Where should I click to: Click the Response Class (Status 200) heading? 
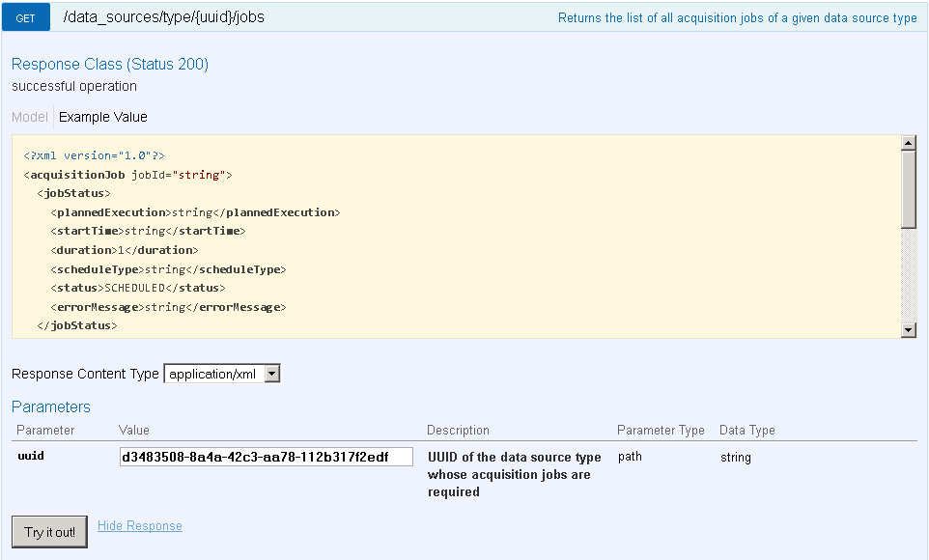tap(110, 65)
